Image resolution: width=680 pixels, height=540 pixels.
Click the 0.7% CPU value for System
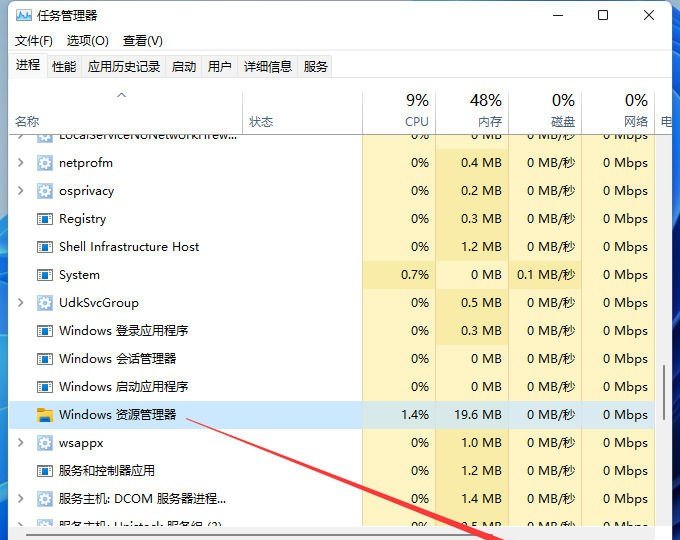415,275
